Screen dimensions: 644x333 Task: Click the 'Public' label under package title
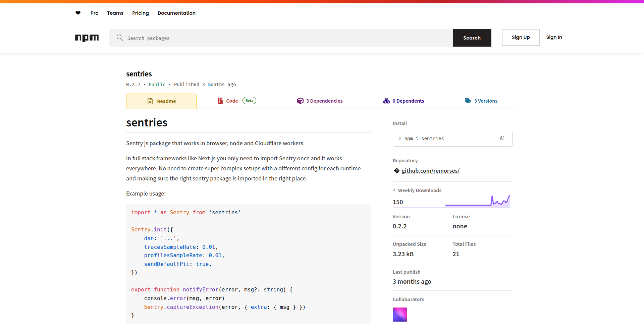[157, 85]
